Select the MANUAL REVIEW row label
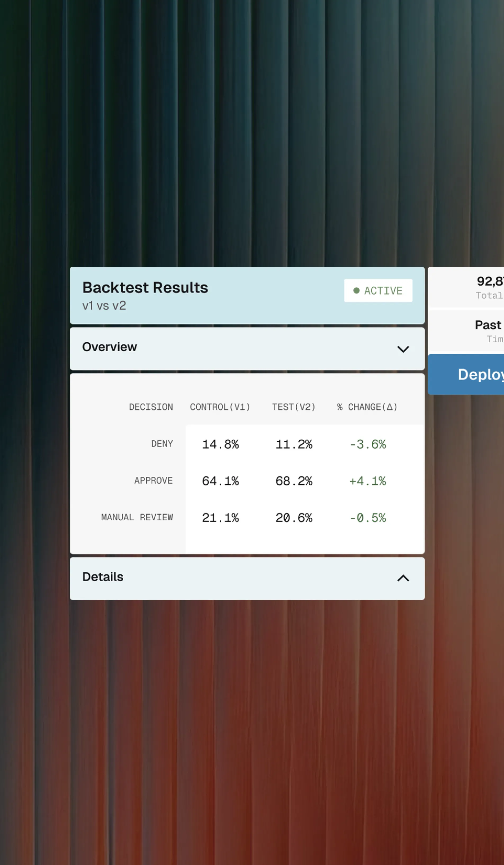 [x=137, y=517]
